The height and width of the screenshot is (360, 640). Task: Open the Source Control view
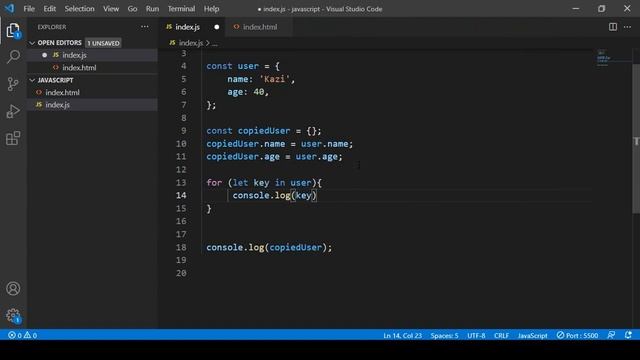tap(13, 84)
